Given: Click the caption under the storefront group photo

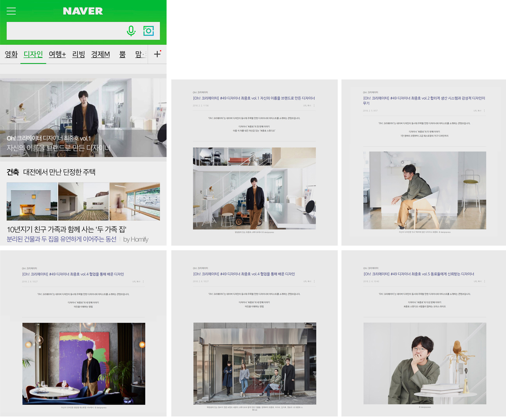Looking at the screenshot, I should coord(255,408).
